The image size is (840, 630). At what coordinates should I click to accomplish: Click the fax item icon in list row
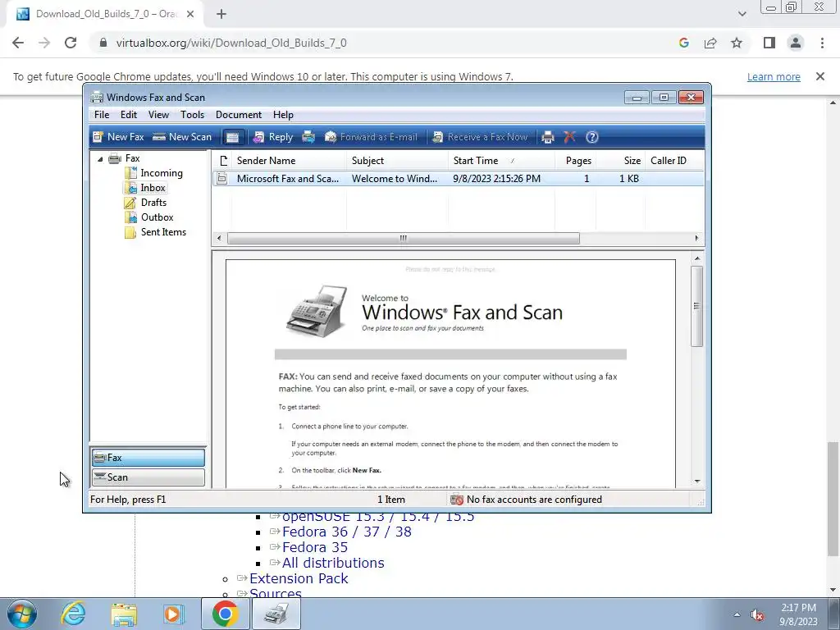pyautogui.click(x=221, y=178)
